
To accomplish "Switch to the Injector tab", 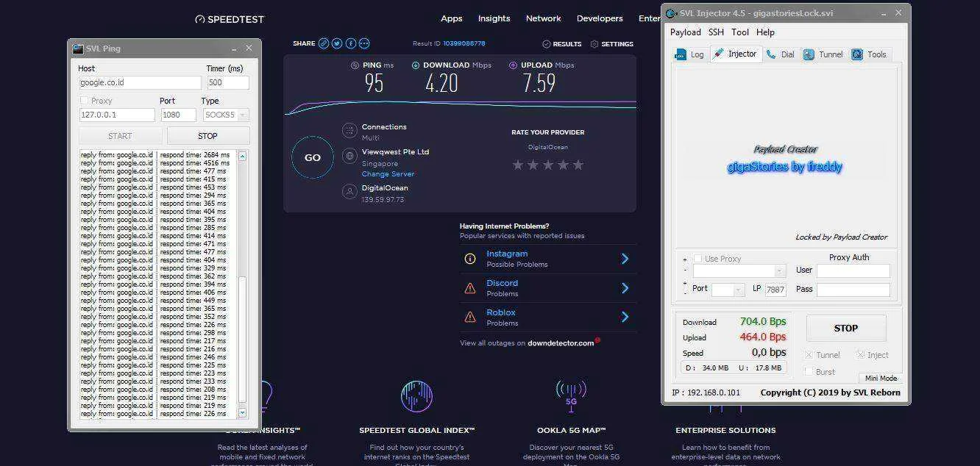I will (735, 54).
